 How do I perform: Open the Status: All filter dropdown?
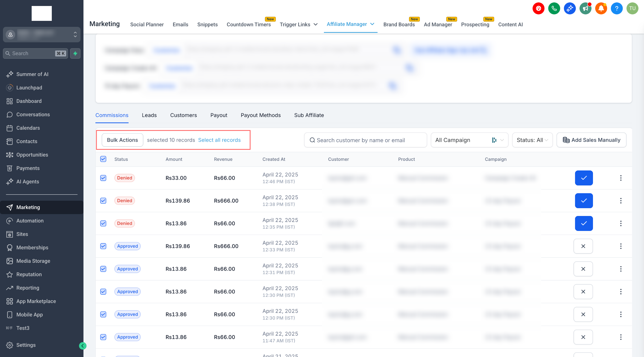532,140
